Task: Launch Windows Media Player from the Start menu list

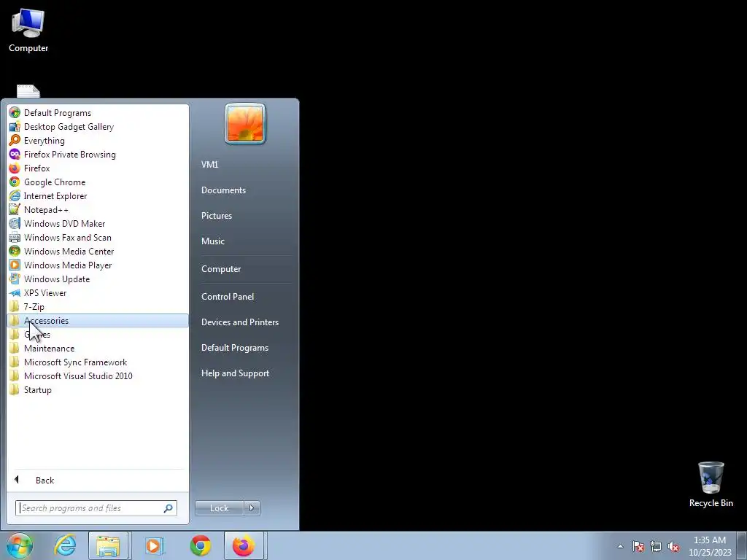Action: tap(98, 265)
